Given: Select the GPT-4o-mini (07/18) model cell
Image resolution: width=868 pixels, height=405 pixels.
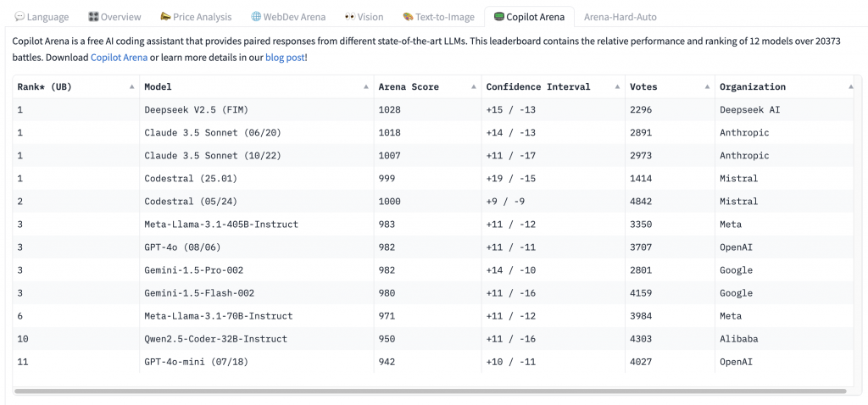Looking at the screenshot, I should coord(257,362).
